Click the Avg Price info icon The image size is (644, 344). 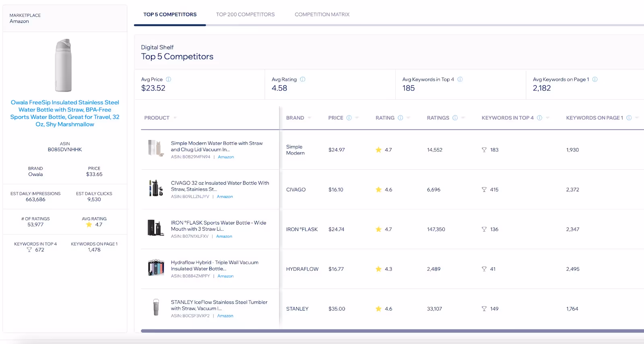pos(169,79)
